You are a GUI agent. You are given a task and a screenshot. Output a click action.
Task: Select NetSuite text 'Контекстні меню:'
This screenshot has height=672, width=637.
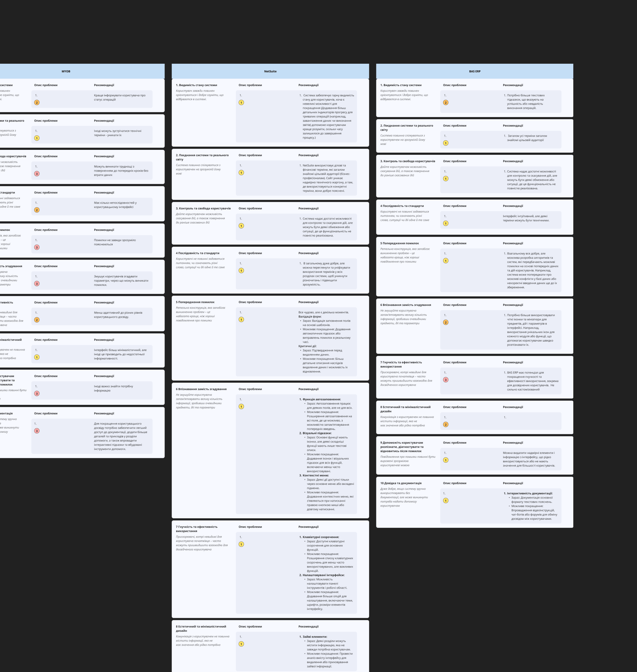click(x=316, y=476)
